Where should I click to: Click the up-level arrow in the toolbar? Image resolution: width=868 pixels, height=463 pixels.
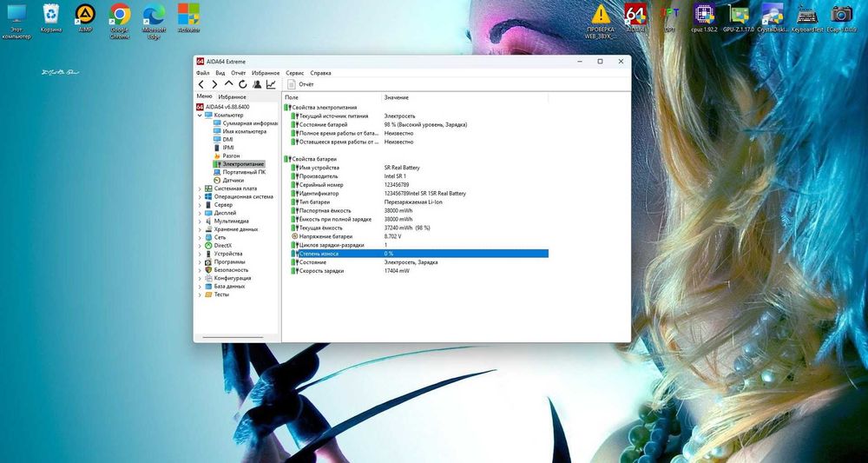(x=228, y=83)
